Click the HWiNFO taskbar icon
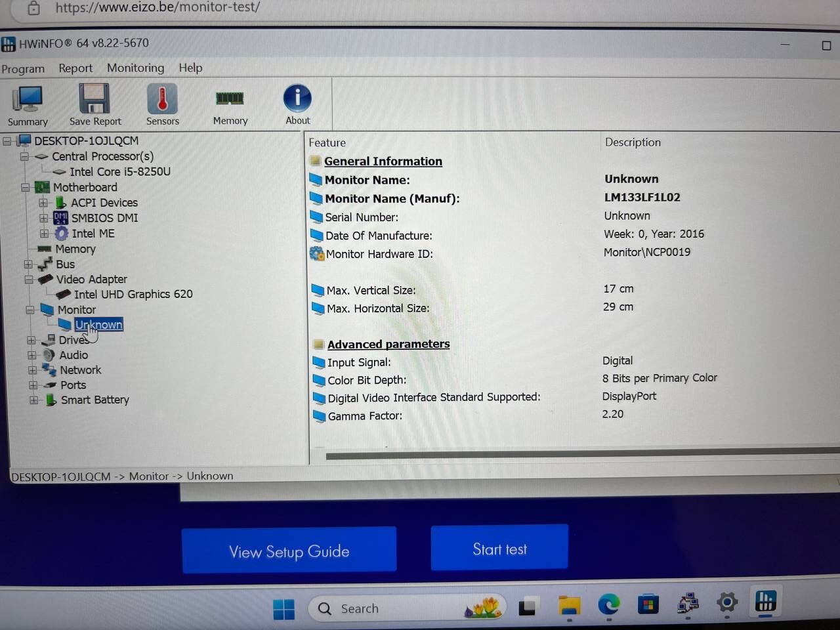Image resolution: width=840 pixels, height=630 pixels. point(766,600)
